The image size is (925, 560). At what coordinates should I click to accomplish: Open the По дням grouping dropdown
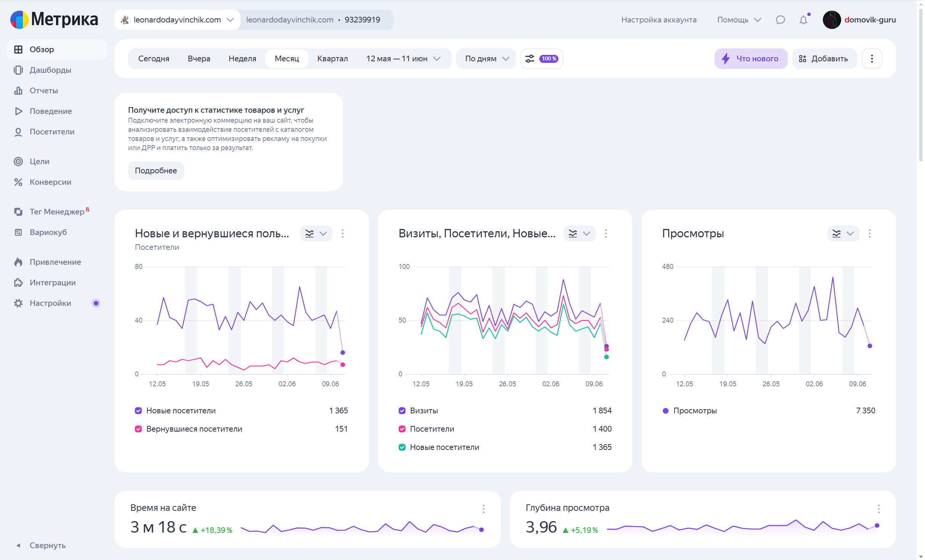(x=486, y=59)
